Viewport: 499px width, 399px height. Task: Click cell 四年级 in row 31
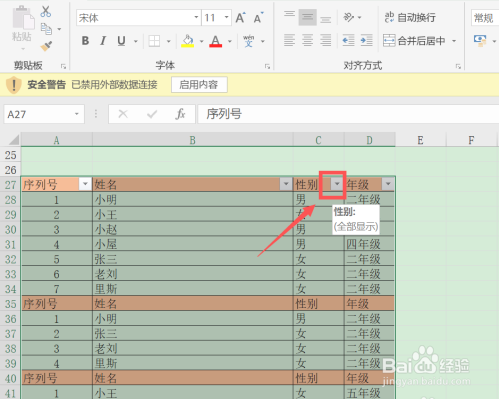(x=369, y=244)
